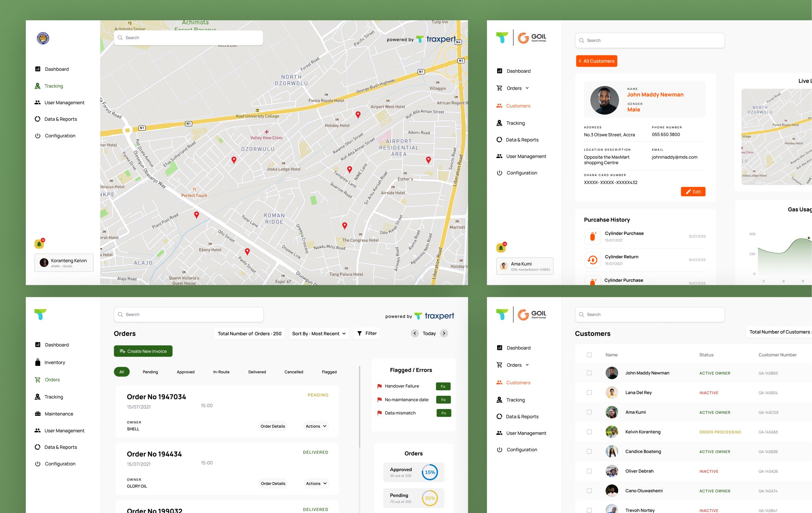Go to next day with right arrow
Screen dimensions: 812x513
[x=444, y=333]
